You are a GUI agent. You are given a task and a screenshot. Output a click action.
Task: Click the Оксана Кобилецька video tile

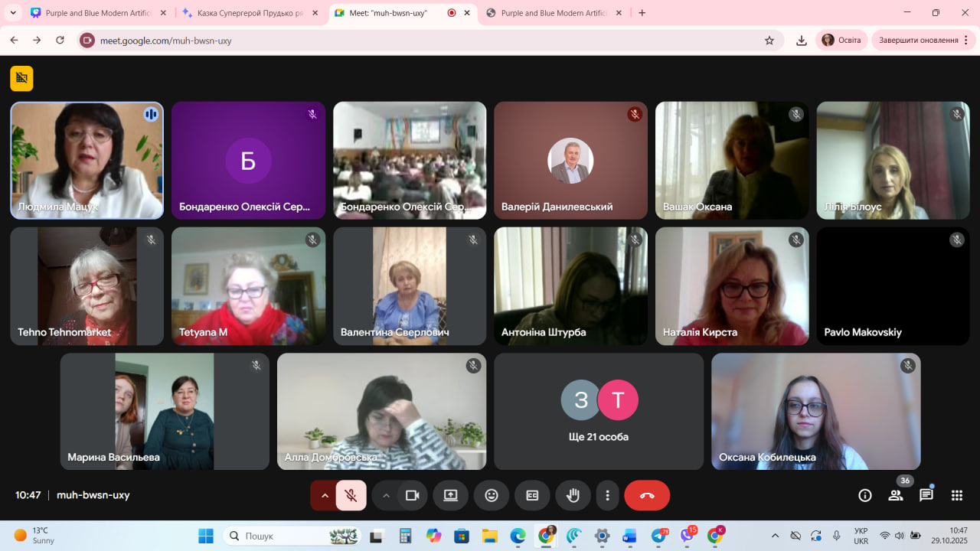coord(815,412)
